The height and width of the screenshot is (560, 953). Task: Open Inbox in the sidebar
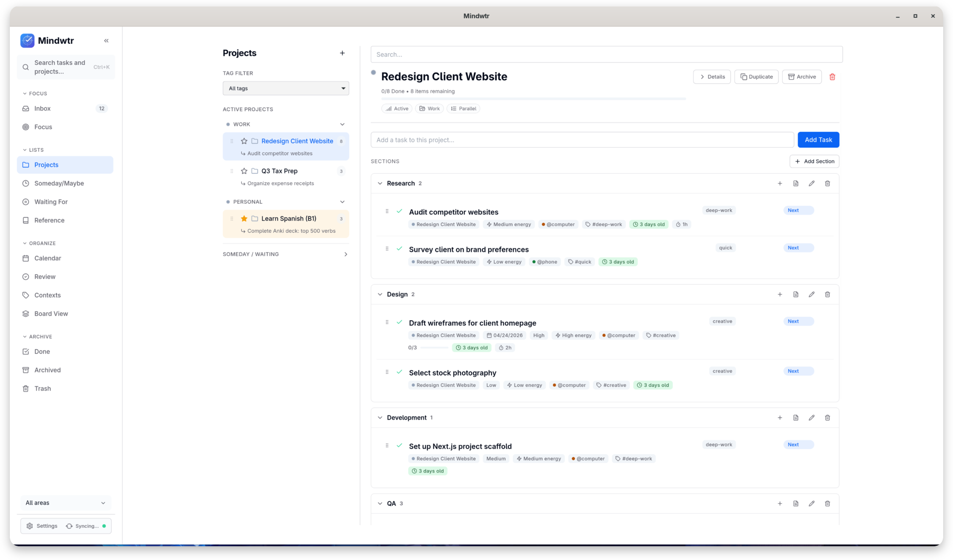tap(65, 109)
